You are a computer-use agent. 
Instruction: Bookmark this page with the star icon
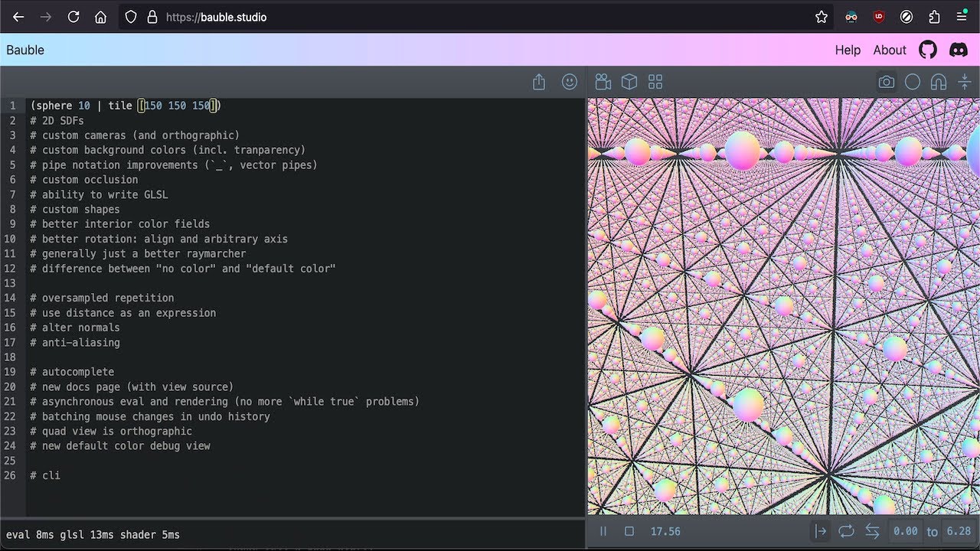pyautogui.click(x=822, y=17)
